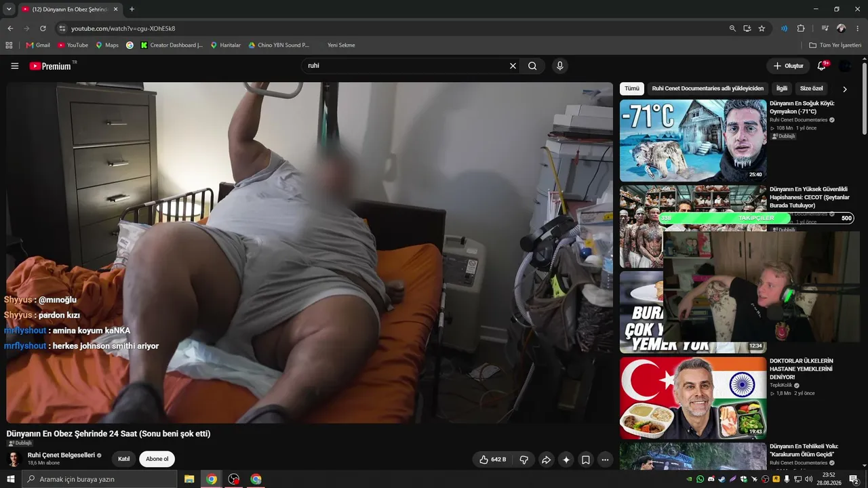This screenshot has height=488, width=868.
Task: Dislike the video
Action: coord(524,460)
